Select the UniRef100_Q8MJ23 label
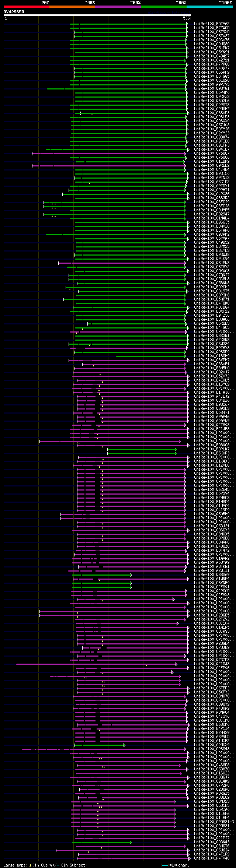Screen dimensions: 236x868 click(x=212, y=802)
